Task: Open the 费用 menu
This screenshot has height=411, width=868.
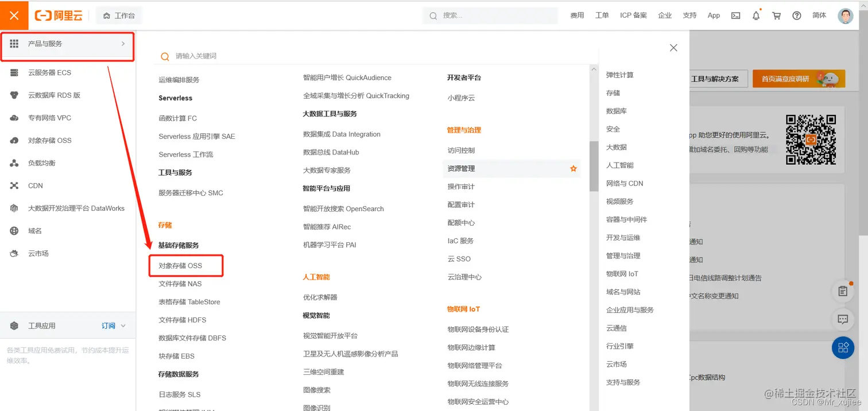Action: coord(577,15)
